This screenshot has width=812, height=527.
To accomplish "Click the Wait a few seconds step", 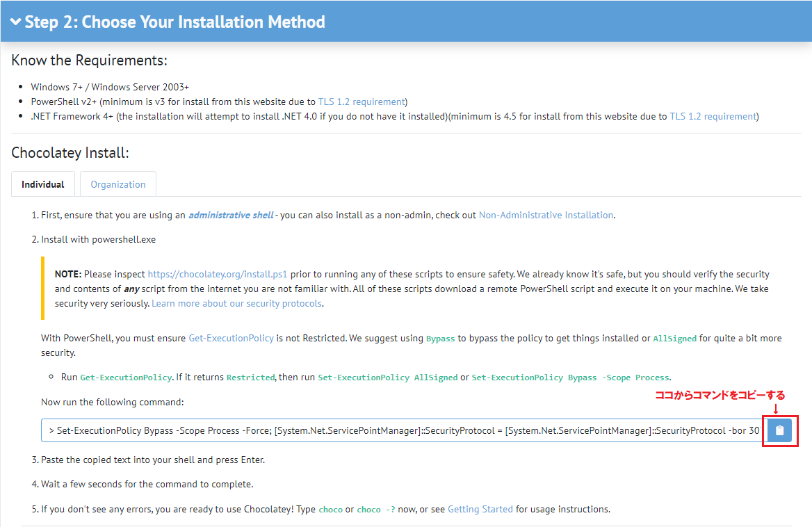I will (x=147, y=485).
